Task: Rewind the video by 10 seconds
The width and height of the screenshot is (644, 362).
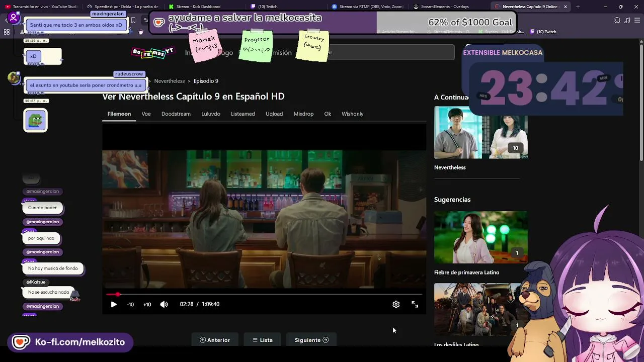Action: click(130, 304)
